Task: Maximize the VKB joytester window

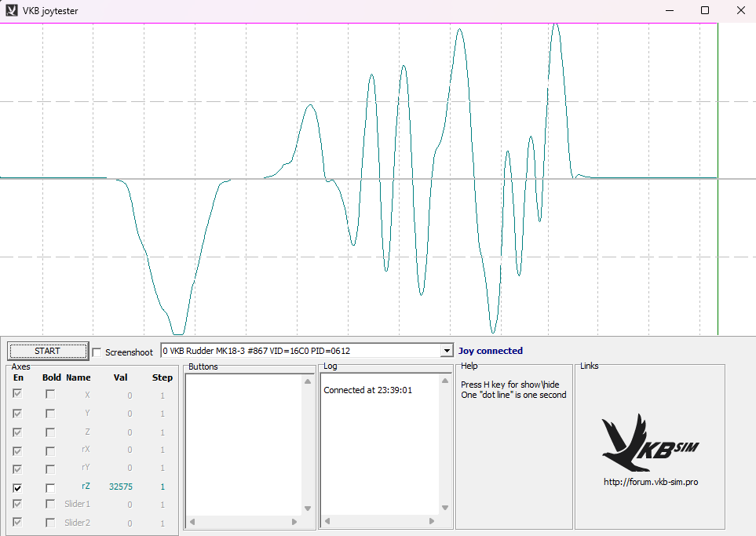Action: coord(705,11)
